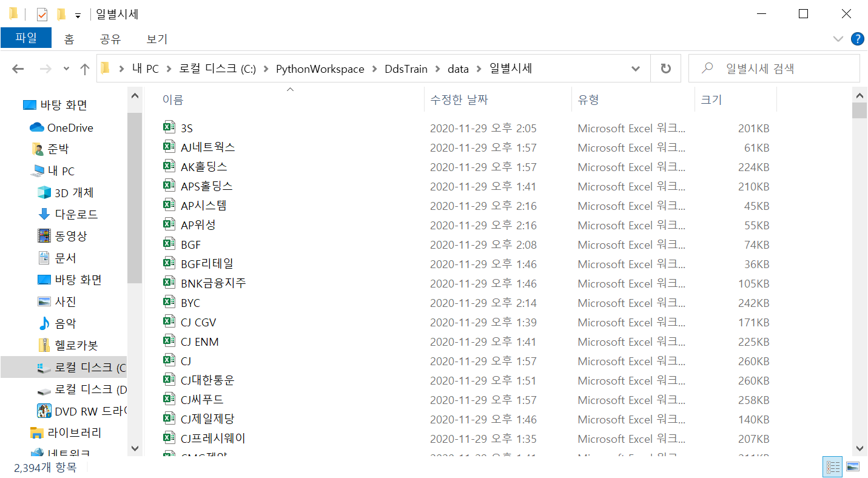Select the DVD RW drive icon
This screenshot has width=868, height=478.
[44, 411]
